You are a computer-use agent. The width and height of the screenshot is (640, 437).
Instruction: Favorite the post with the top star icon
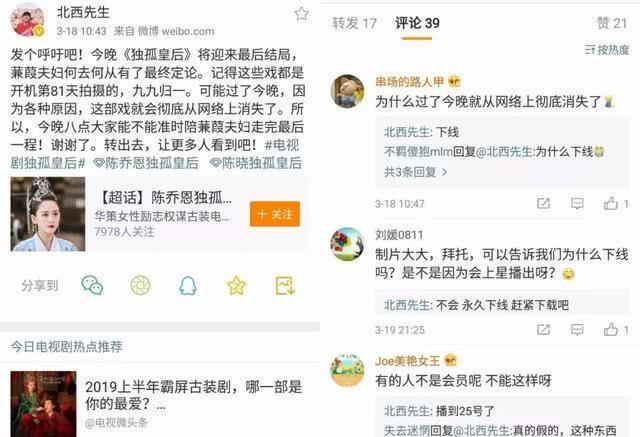coord(301,14)
